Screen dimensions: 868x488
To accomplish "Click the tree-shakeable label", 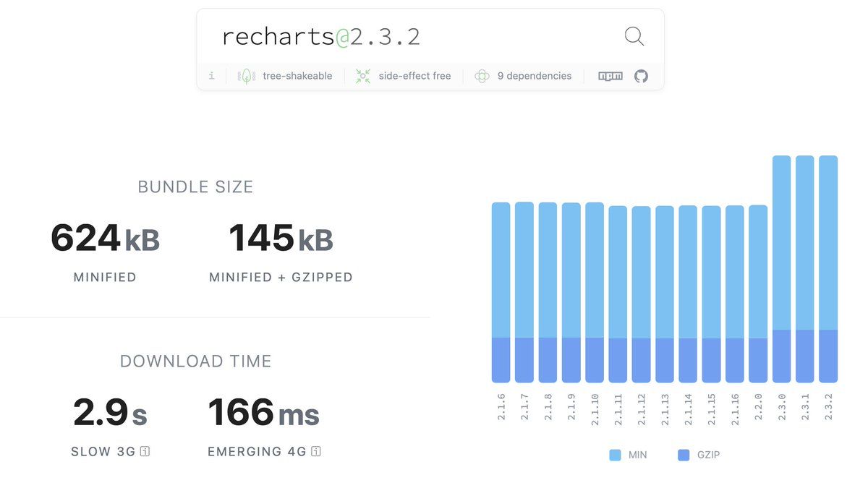I will 297,76.
